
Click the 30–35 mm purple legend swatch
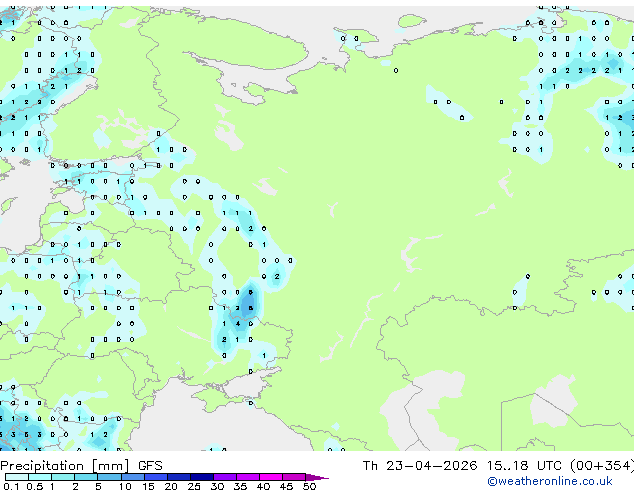tap(224, 477)
